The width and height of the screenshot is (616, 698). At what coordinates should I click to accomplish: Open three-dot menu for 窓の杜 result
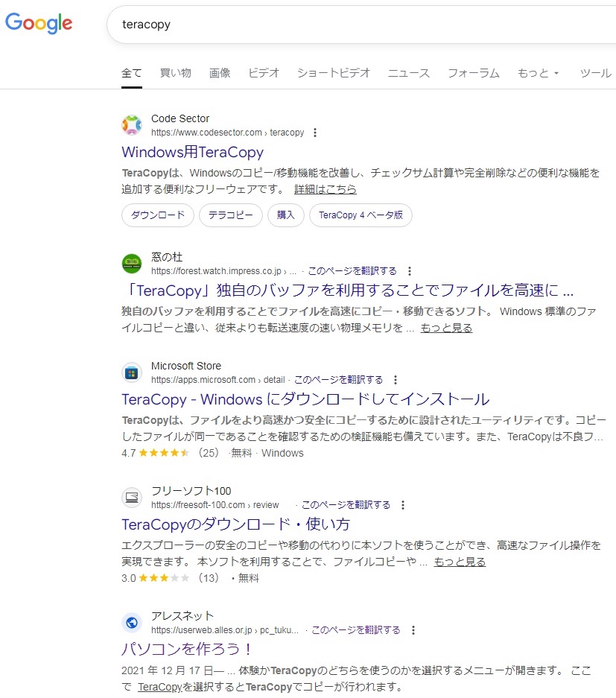tap(410, 271)
